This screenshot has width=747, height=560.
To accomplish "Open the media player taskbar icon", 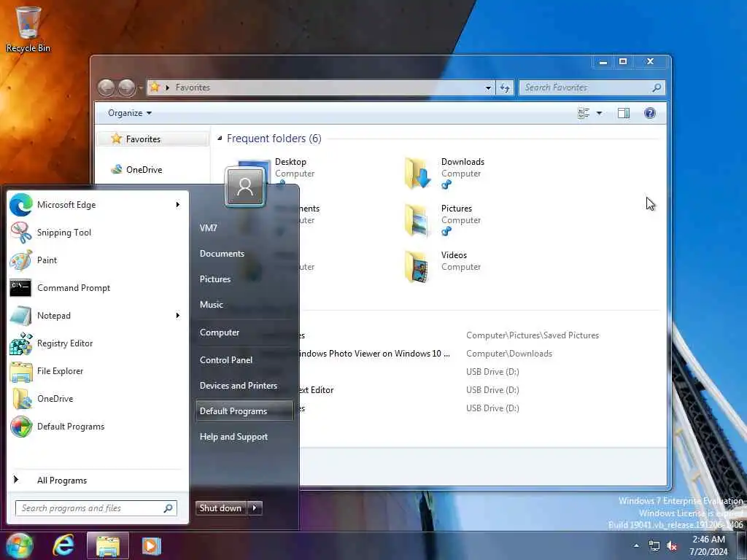I will pyautogui.click(x=152, y=545).
